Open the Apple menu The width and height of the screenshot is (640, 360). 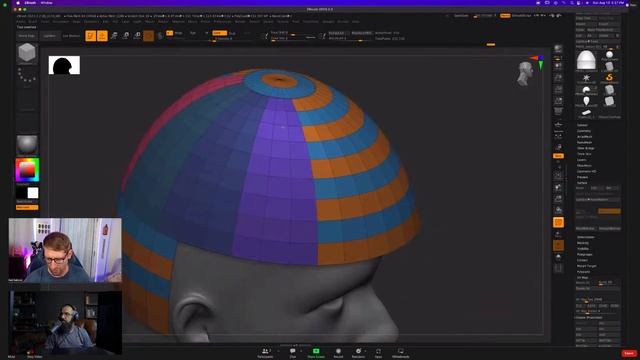[x=18, y=3]
